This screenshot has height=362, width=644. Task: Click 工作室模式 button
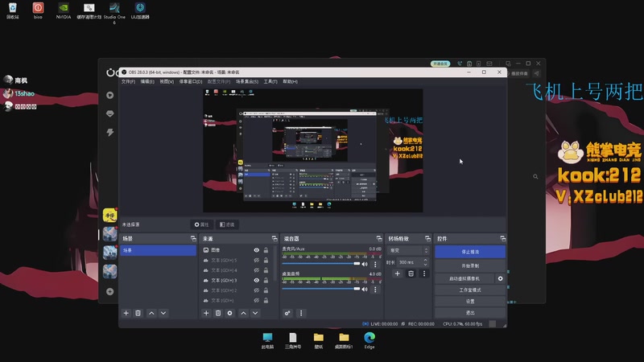(x=470, y=290)
